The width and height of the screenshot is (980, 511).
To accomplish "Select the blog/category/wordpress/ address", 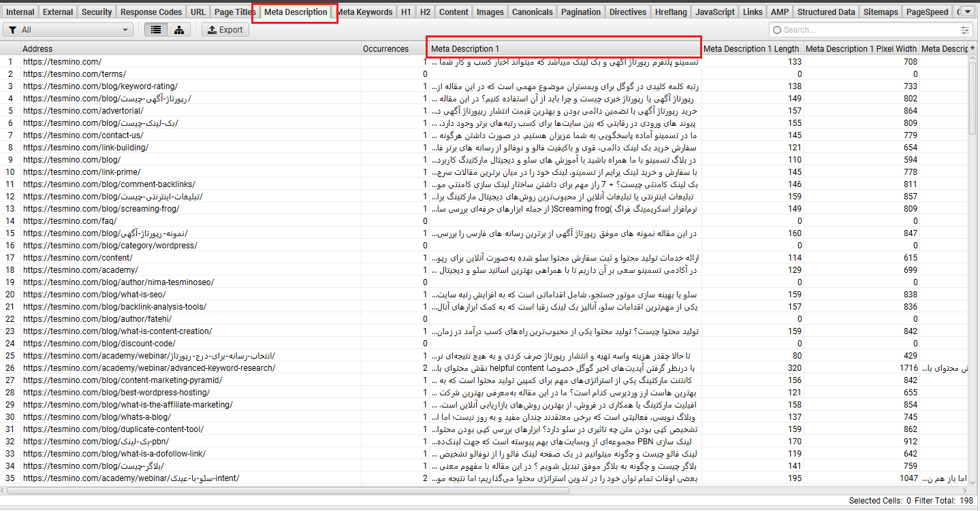I will point(110,245).
